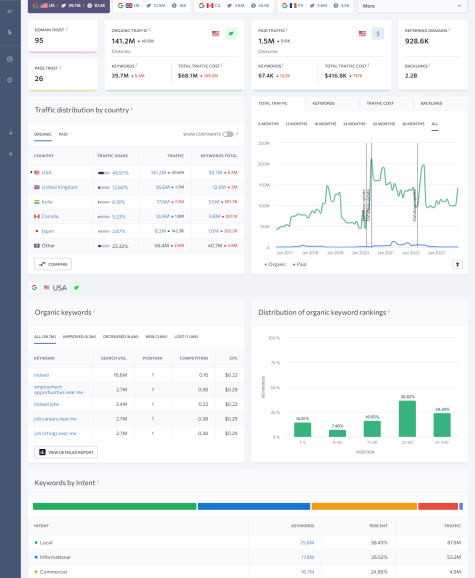Click info icon next to Domain Trust

[x=67, y=29]
